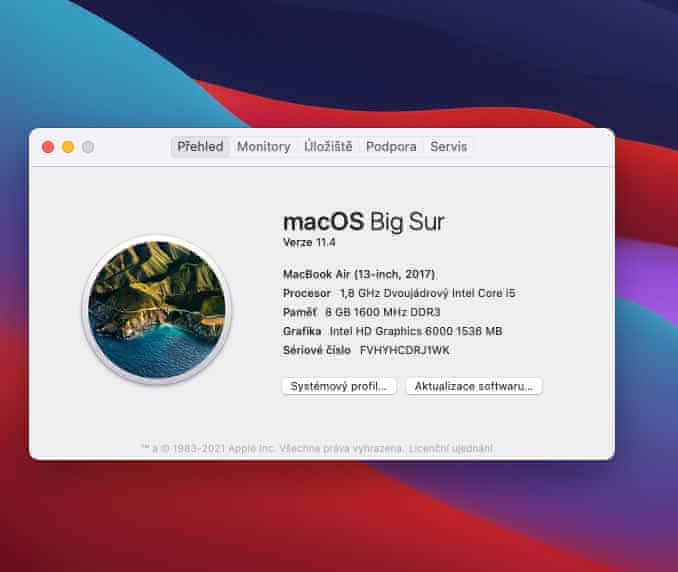678x572 pixels.
Task: Click Intel HD Graphics 6000 value
Action: tap(416, 331)
